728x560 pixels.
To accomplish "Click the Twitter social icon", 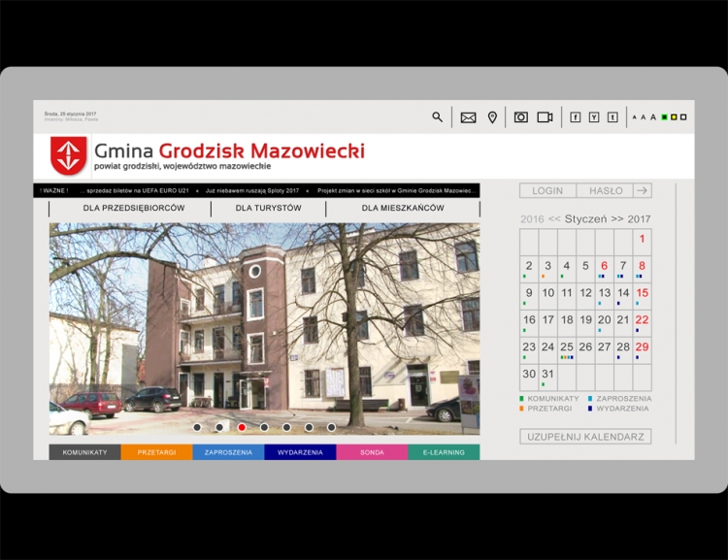I will point(612,117).
